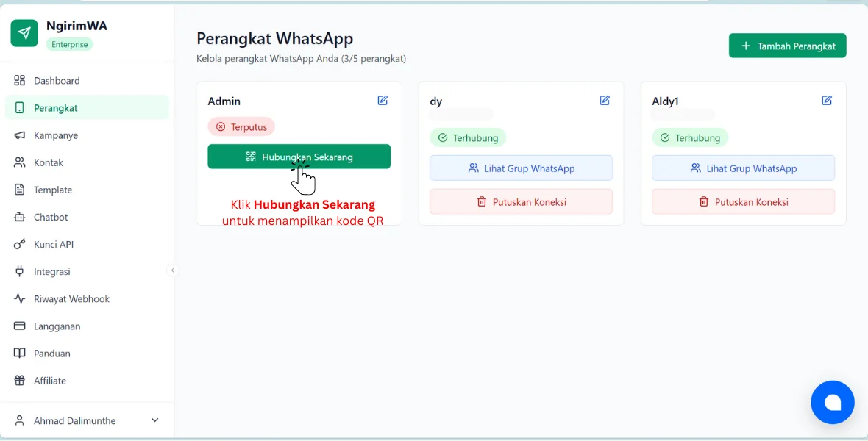Click the Affiliate gift icon

(x=19, y=381)
